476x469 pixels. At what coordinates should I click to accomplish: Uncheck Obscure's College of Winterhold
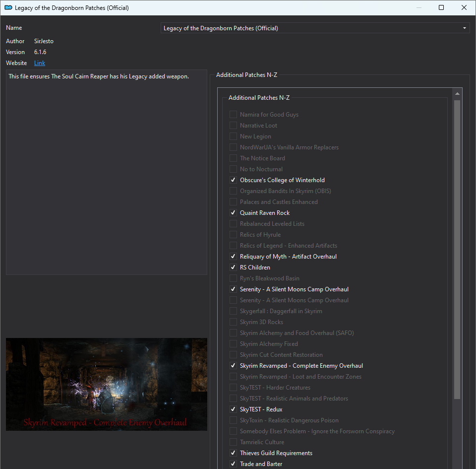coord(233,180)
